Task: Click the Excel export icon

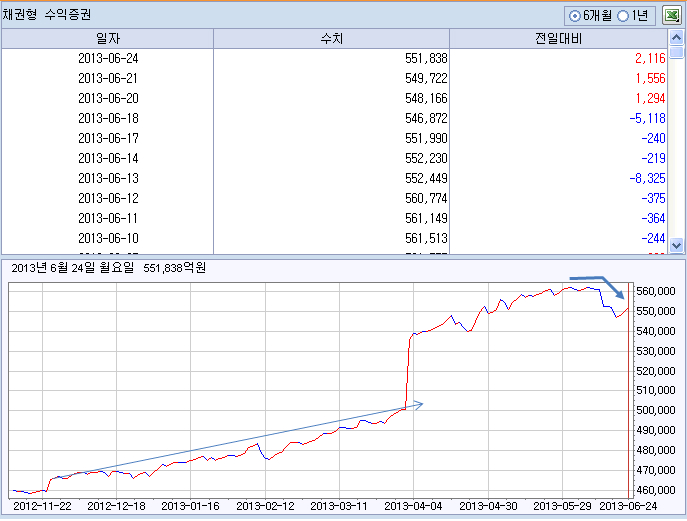Action: click(671, 16)
